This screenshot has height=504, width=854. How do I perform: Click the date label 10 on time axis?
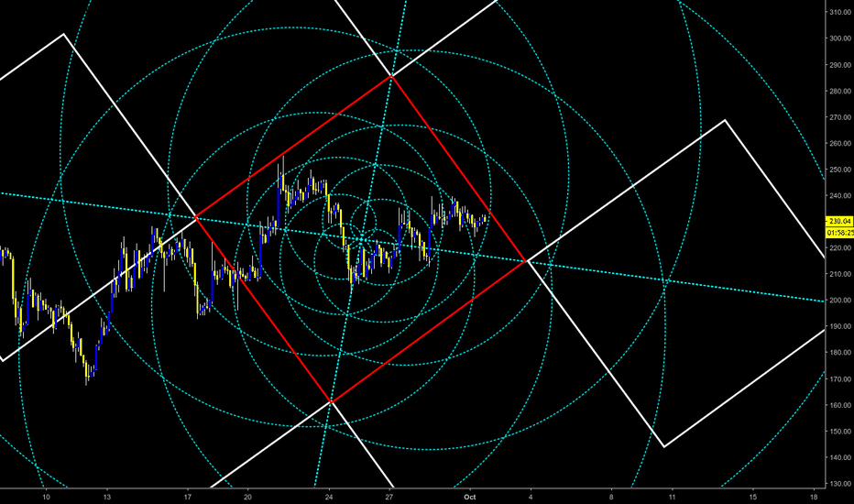click(x=47, y=497)
